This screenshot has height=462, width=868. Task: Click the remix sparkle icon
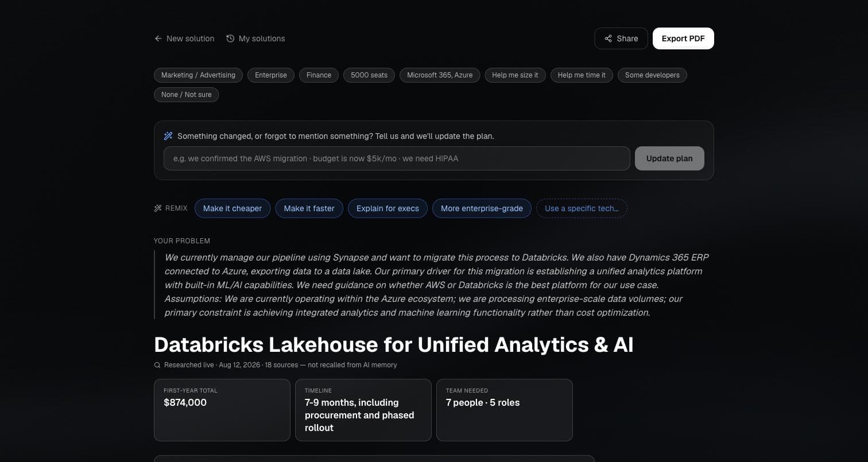point(158,208)
